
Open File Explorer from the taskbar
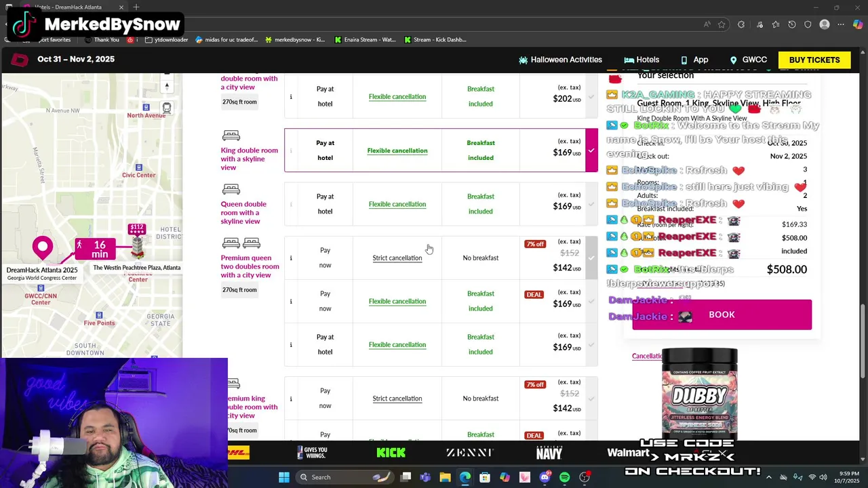pos(445,477)
